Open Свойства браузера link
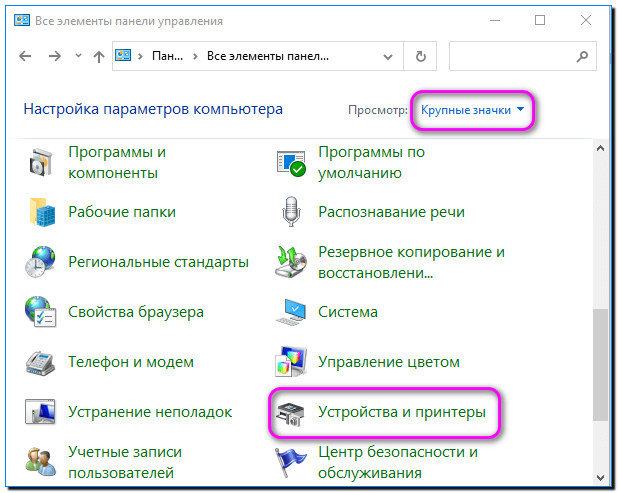The height and width of the screenshot is (493, 618). pyautogui.click(x=136, y=312)
